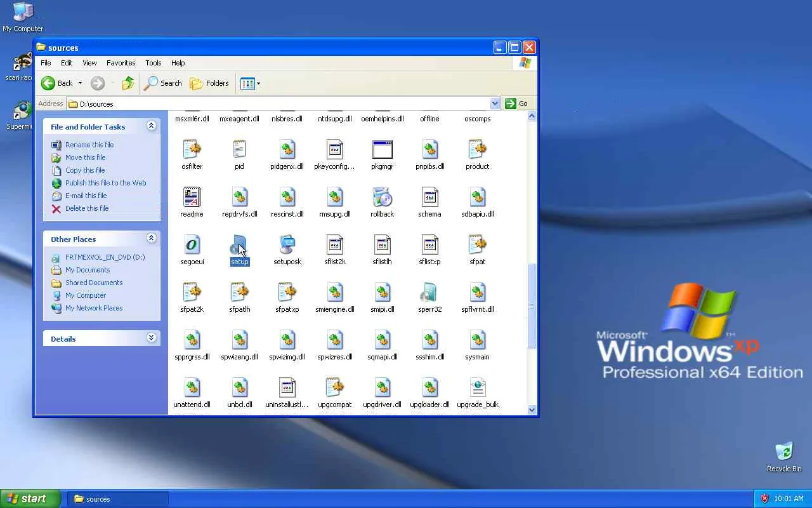This screenshot has width=812, height=508.
Task: Click the security shield tray icon
Action: point(764,498)
